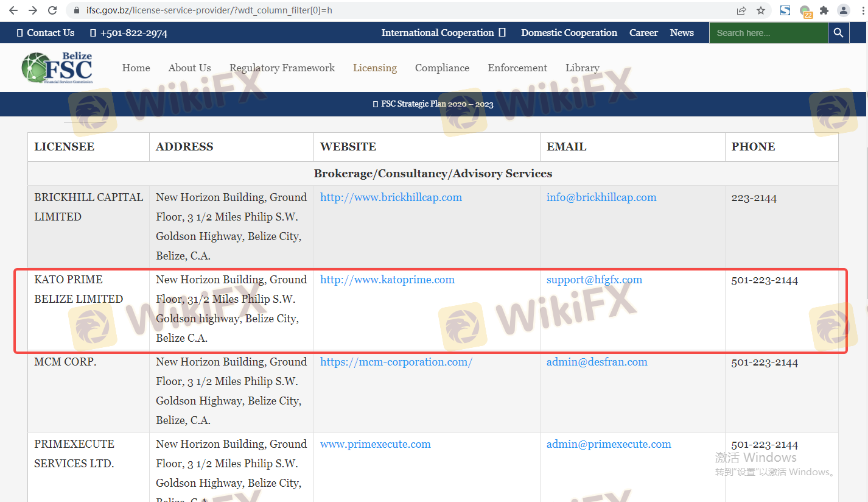Reload the page with the refresh icon
The height and width of the screenshot is (502, 868).
[x=52, y=10]
